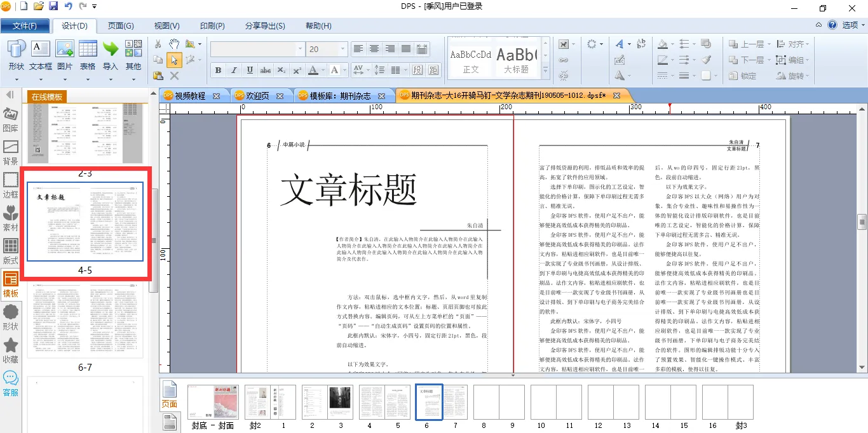Image resolution: width=868 pixels, height=433 pixels.
Task: Toggle underline text formatting
Action: coord(250,70)
